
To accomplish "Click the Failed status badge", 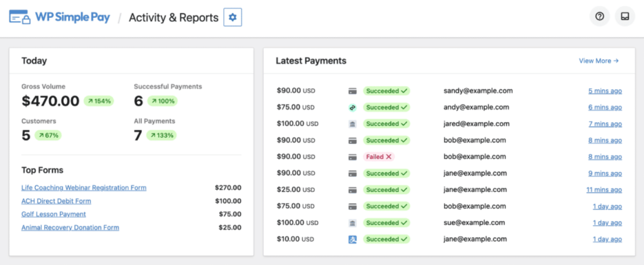I will coord(379,157).
